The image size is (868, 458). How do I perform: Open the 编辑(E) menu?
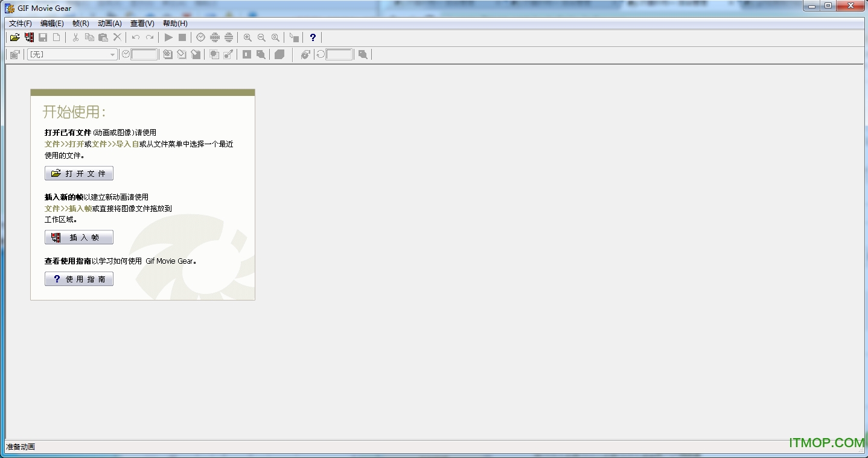[x=52, y=24]
